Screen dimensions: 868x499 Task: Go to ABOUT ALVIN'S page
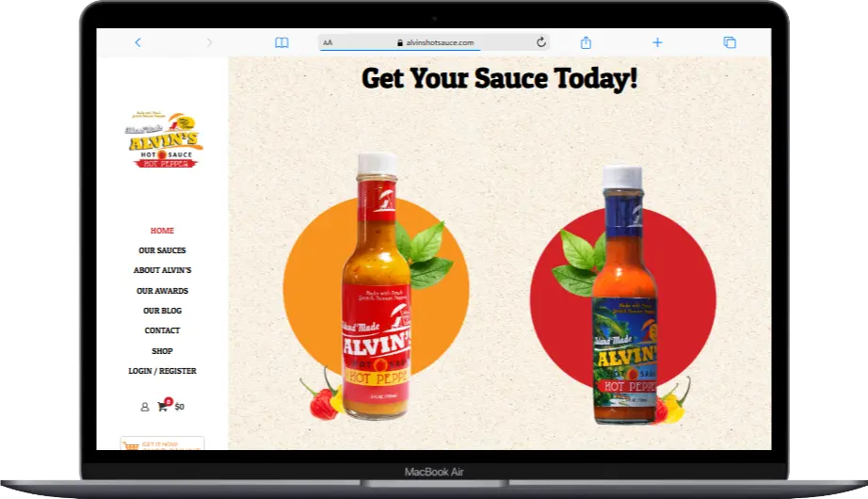point(162,270)
